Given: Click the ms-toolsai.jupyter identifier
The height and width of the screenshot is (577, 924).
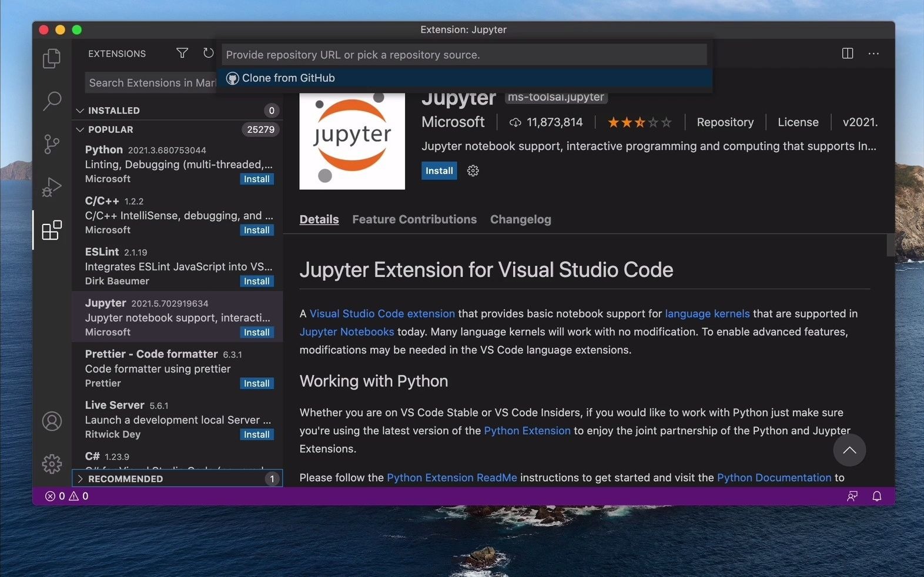Looking at the screenshot, I should click(556, 97).
